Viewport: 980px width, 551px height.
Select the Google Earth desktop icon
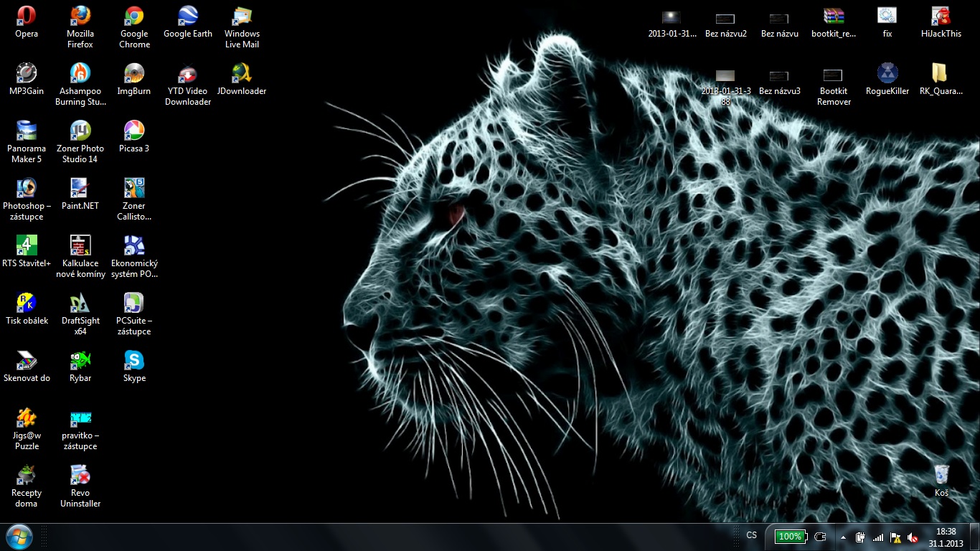188,17
